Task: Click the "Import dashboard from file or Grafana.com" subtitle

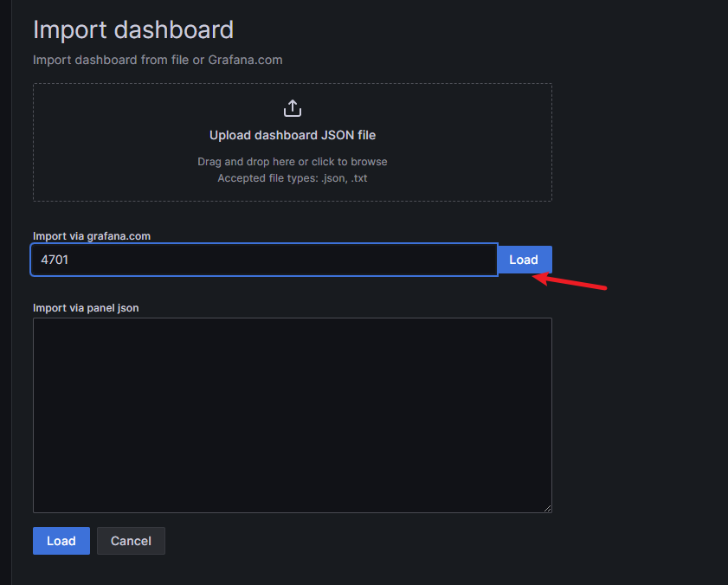Action: tap(158, 60)
